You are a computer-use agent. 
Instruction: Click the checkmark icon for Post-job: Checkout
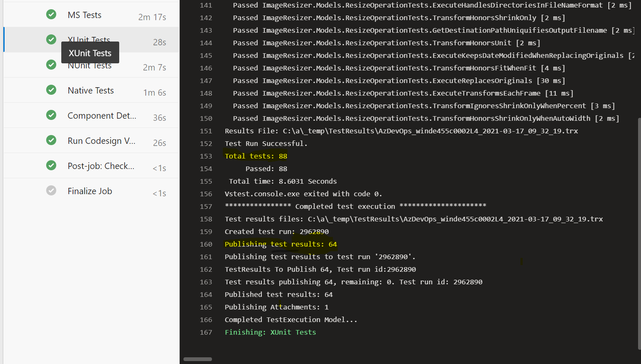[51, 165]
